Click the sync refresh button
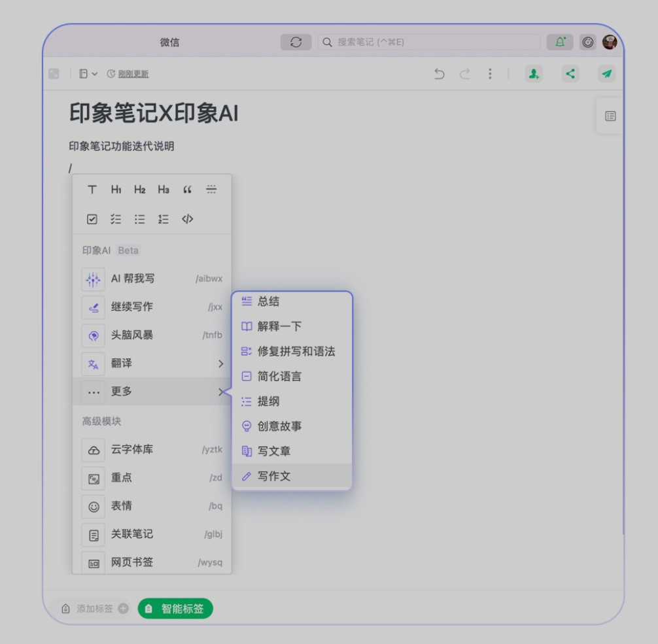The height and width of the screenshot is (644, 658). [296, 42]
